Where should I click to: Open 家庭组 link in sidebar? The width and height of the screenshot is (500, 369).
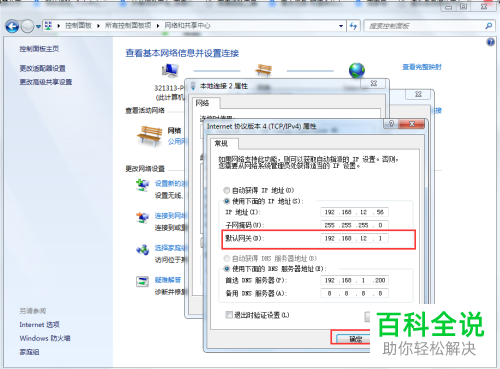[29, 352]
